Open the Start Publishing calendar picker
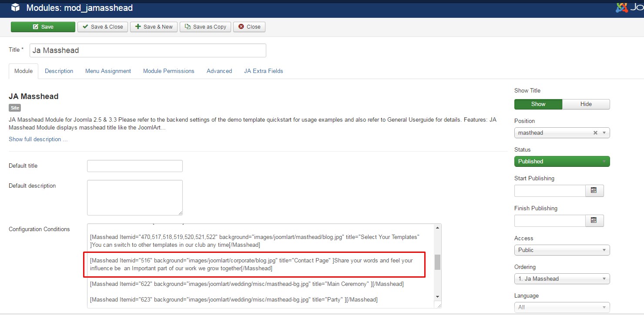The width and height of the screenshot is (644, 315). [x=594, y=190]
